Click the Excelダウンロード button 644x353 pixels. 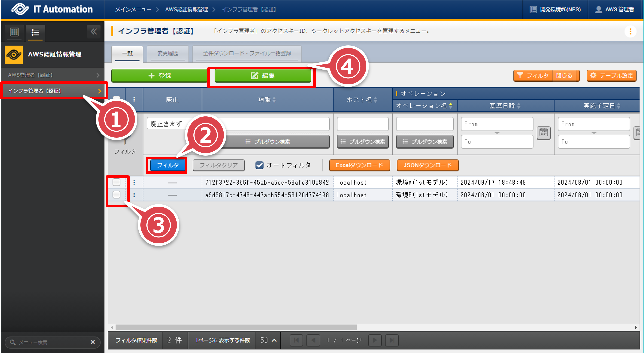pos(359,165)
